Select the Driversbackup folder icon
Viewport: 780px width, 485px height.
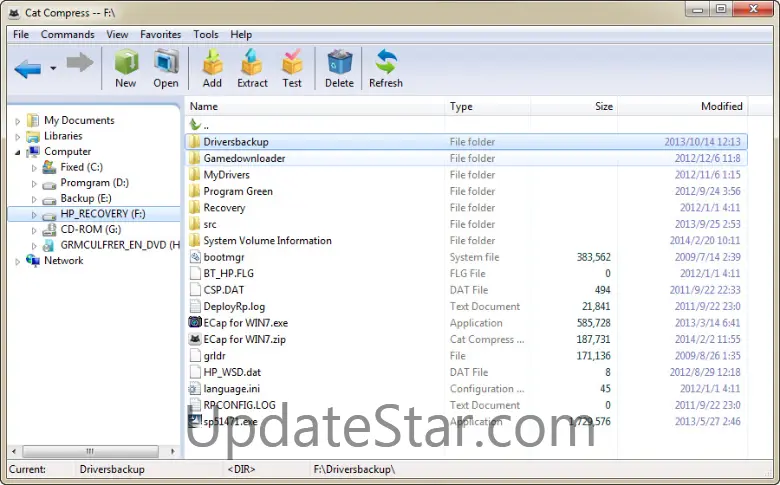click(195, 142)
